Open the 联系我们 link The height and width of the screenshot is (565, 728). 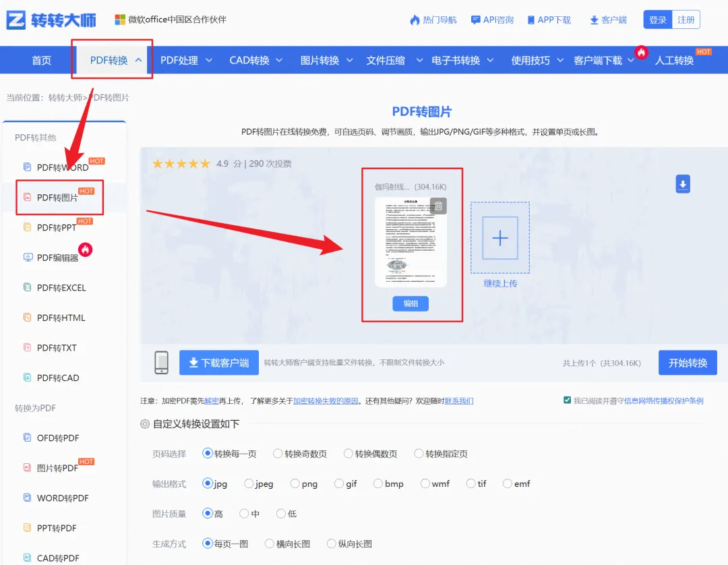[x=459, y=400]
